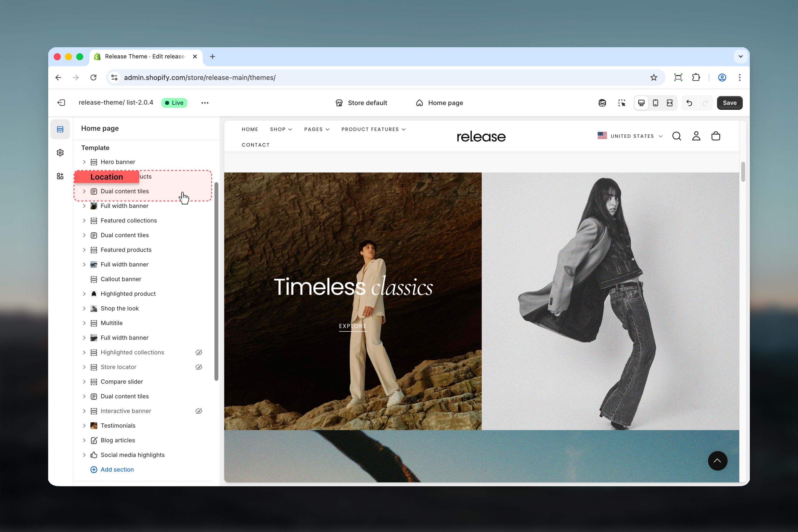798x532 pixels.
Task: Open the storefront cart bag icon
Action: click(x=716, y=136)
